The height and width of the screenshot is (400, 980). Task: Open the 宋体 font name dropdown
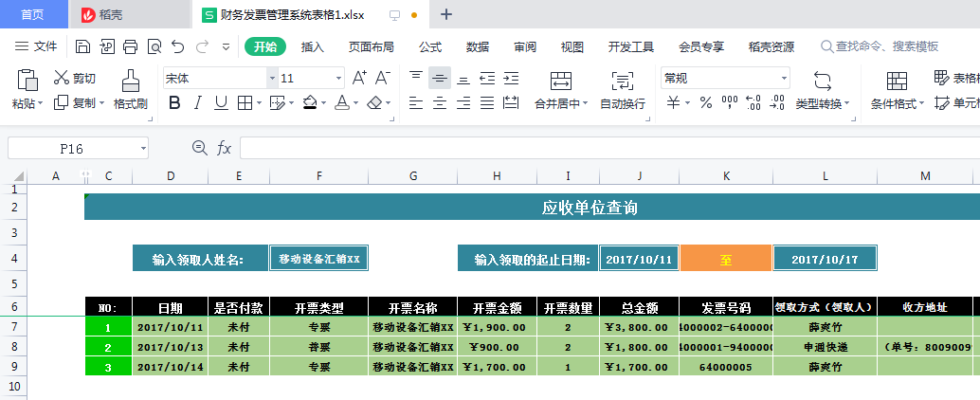click(272, 78)
